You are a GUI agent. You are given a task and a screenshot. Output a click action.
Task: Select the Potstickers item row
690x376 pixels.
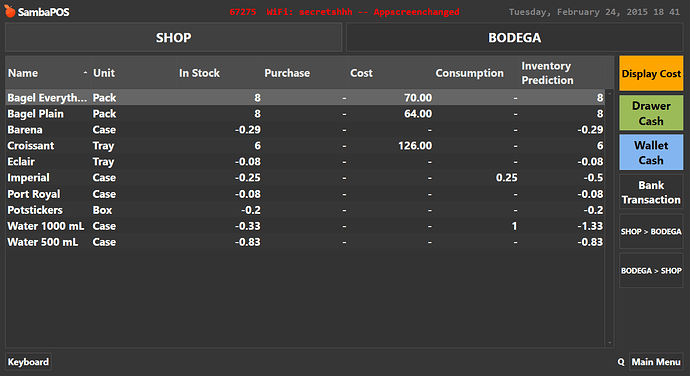(x=305, y=210)
